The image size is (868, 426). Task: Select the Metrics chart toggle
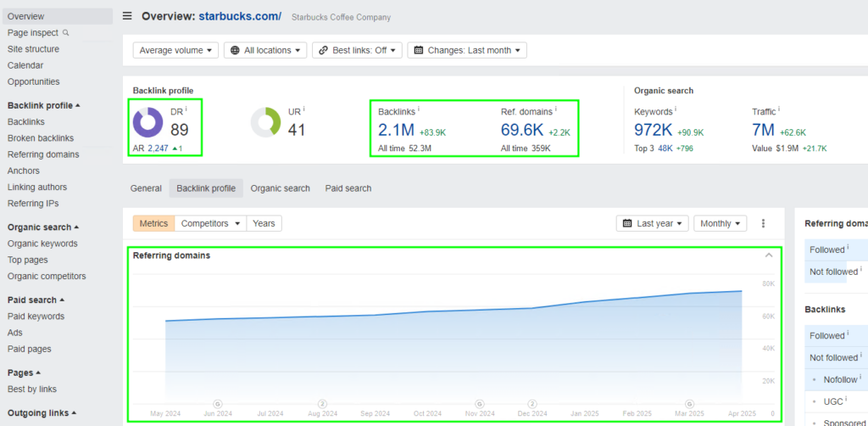point(153,223)
